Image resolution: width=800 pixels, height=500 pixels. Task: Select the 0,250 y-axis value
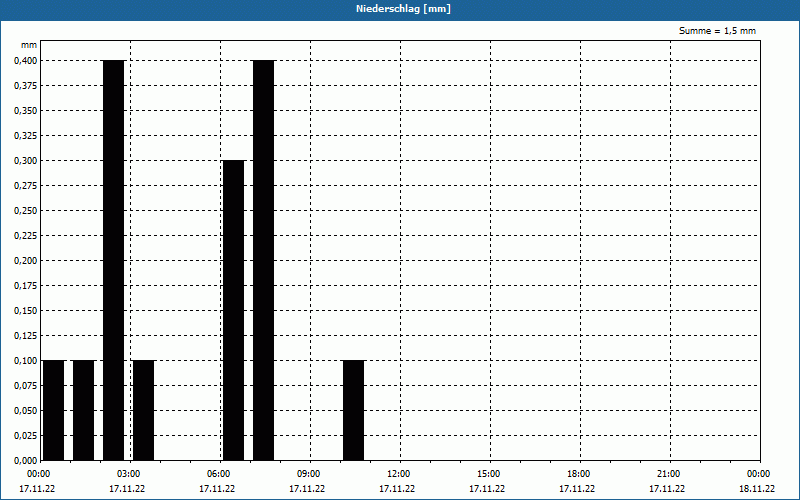(26, 211)
